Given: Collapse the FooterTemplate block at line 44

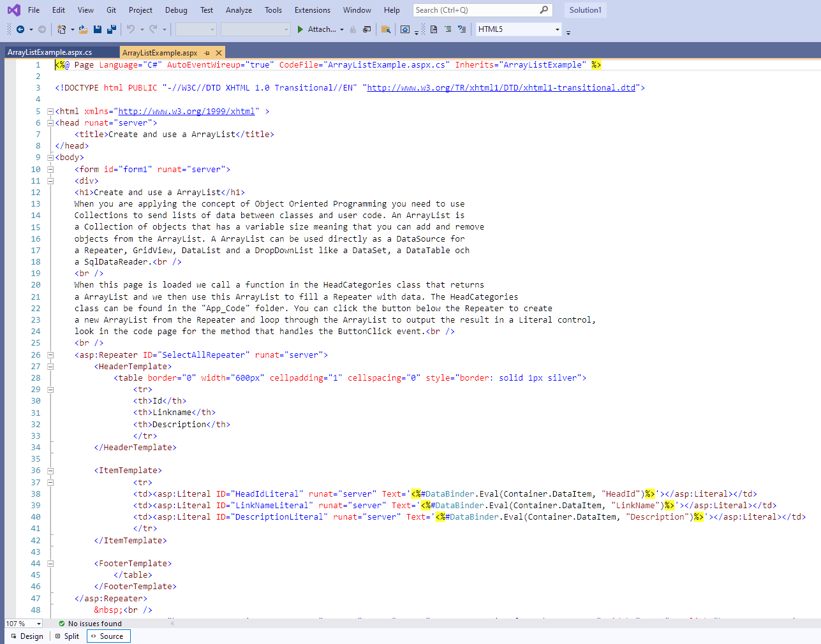Looking at the screenshot, I should 50,564.
